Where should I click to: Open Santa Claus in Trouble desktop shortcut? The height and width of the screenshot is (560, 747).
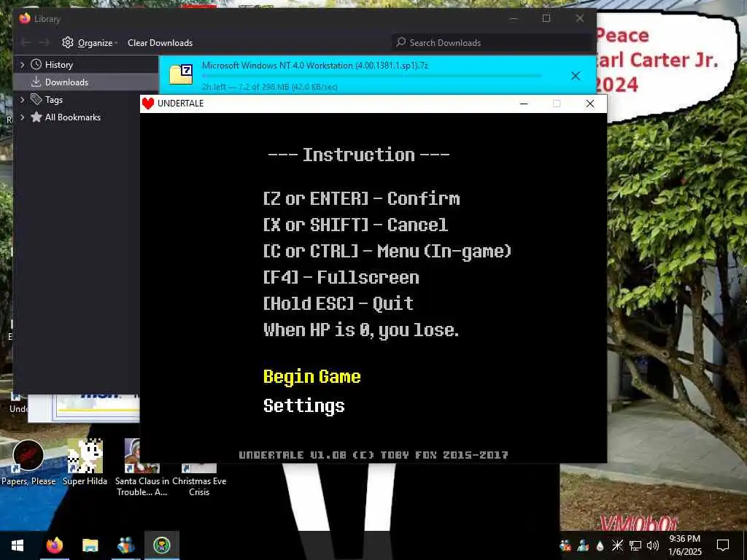142,467
